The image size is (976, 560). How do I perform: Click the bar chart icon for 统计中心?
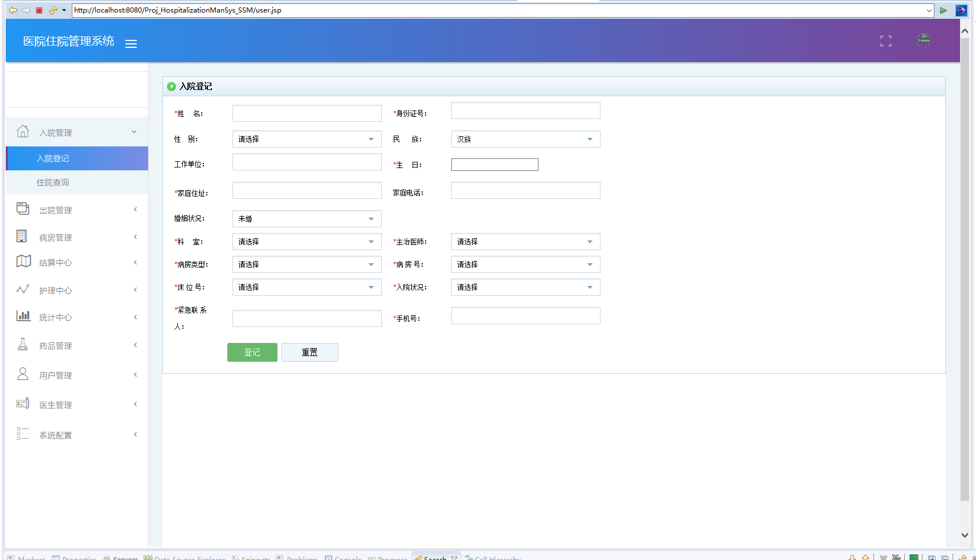(23, 316)
